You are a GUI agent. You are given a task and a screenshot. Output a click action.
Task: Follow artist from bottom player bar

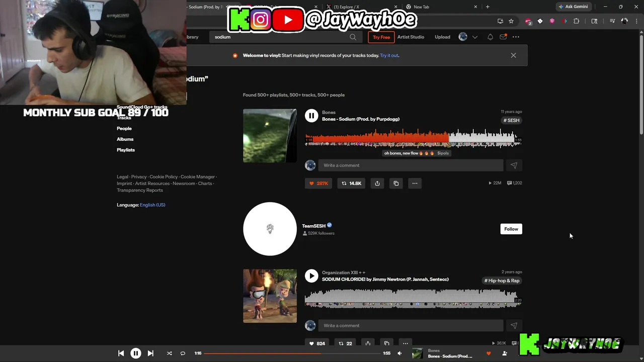coord(504,353)
